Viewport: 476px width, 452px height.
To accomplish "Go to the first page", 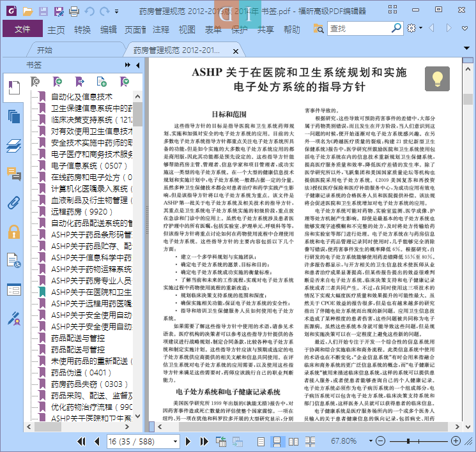I will point(81,441).
